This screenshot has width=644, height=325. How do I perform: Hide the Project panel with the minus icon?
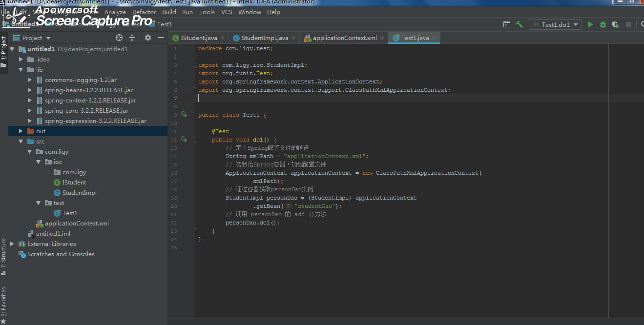(161, 38)
